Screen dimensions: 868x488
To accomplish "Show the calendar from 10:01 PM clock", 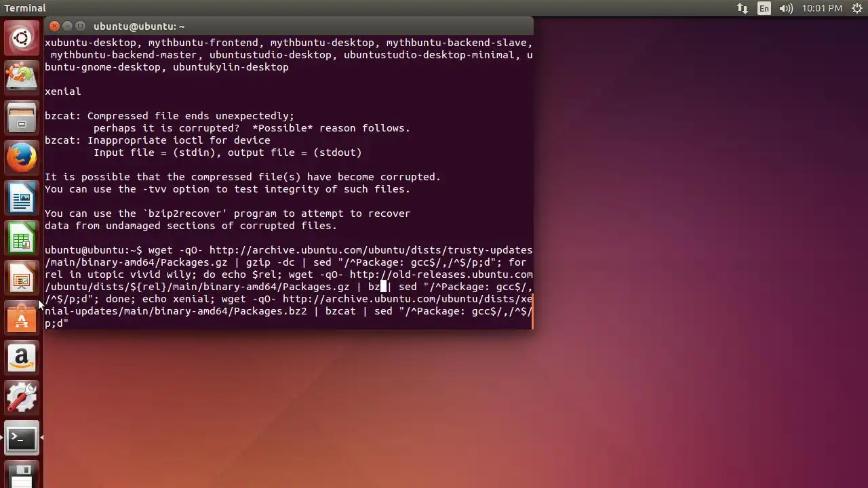I will (x=822, y=8).
